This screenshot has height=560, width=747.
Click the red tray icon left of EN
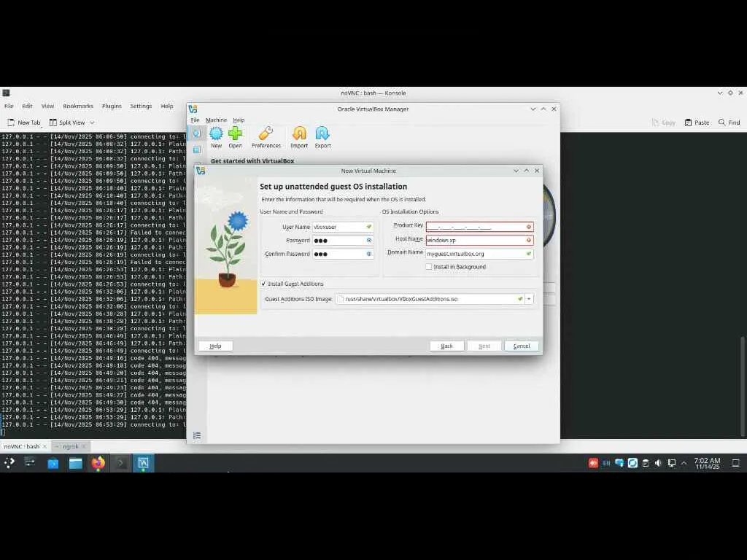point(593,463)
